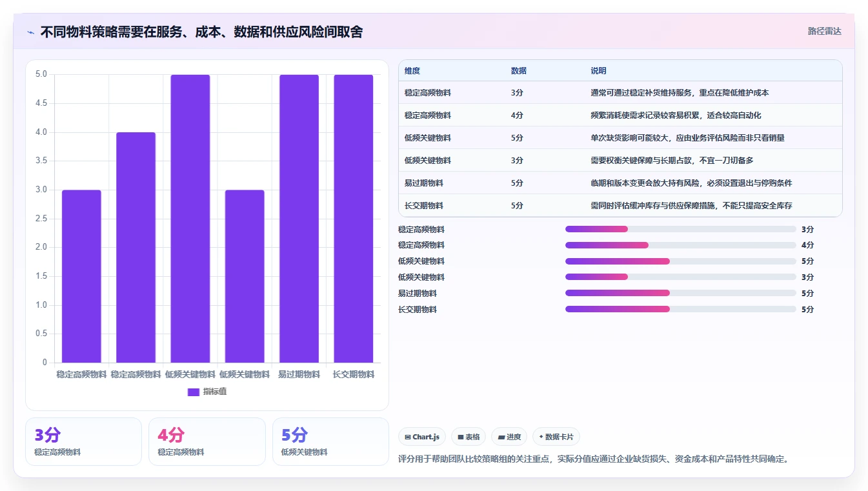
Task: Click the pulse icon before the slide title
Action: pyautogui.click(x=31, y=32)
